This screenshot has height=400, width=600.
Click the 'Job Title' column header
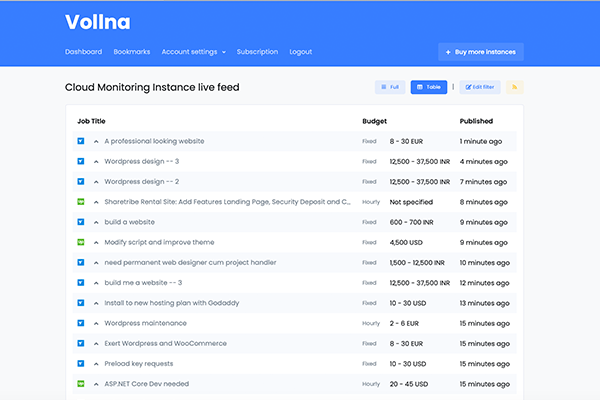91,121
